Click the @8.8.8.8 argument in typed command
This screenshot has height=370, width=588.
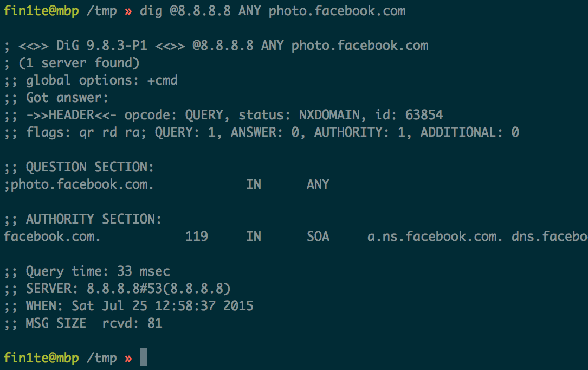click(201, 11)
